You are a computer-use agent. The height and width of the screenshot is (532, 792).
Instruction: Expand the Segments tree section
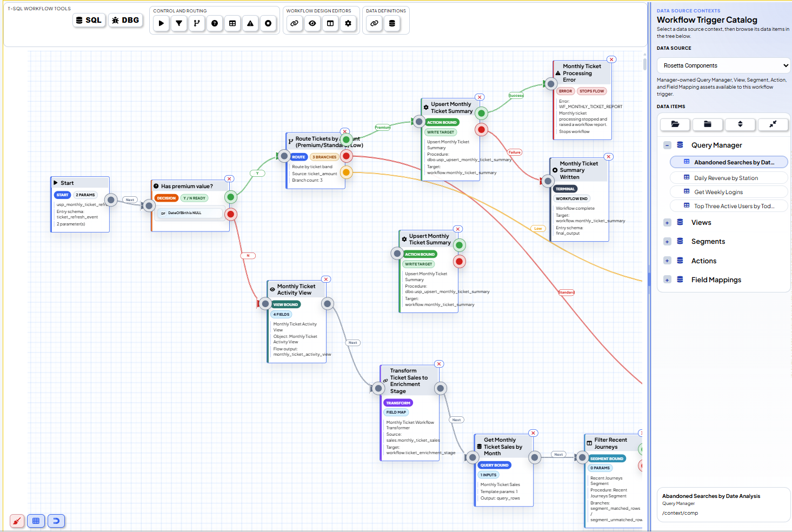(667, 241)
